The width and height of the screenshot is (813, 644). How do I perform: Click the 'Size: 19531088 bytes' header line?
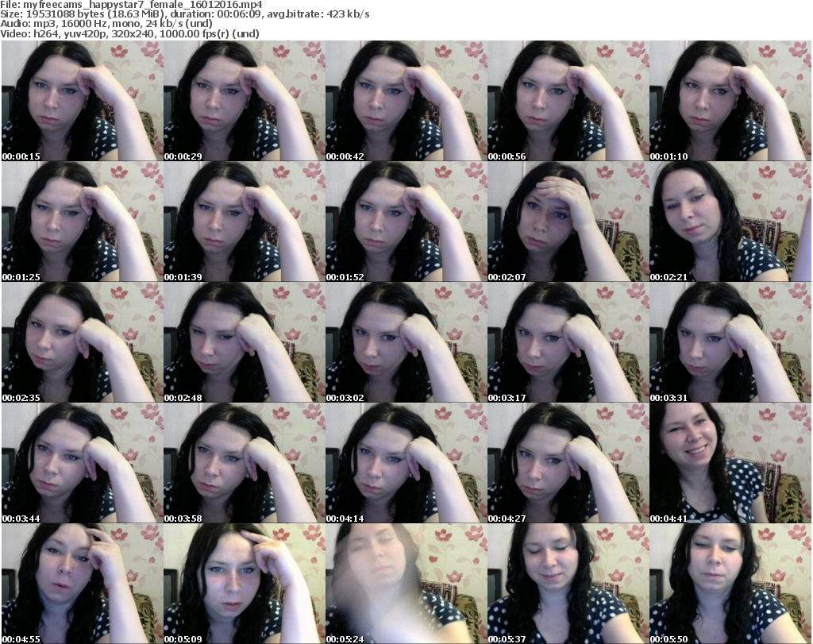coord(184,14)
